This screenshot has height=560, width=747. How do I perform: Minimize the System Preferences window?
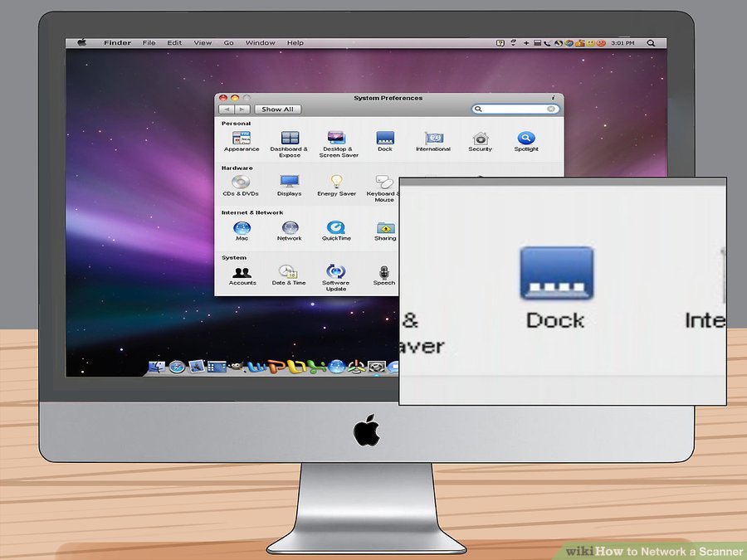point(234,98)
